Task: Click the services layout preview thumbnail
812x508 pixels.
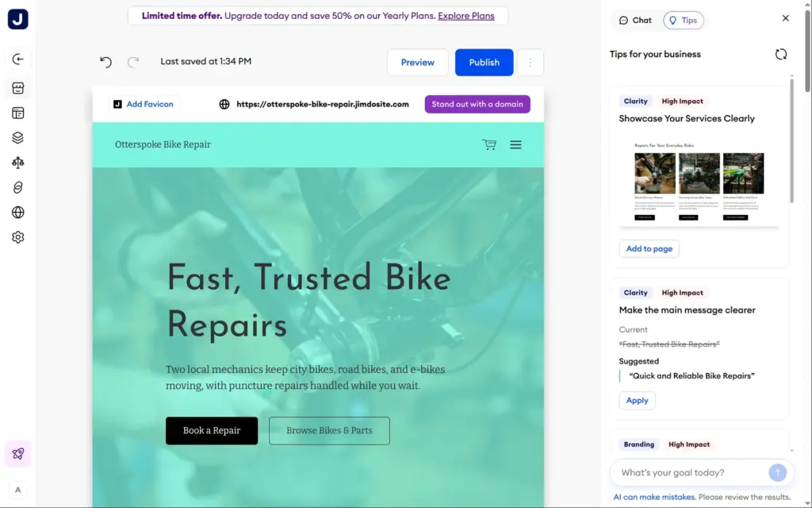Action: click(699, 182)
